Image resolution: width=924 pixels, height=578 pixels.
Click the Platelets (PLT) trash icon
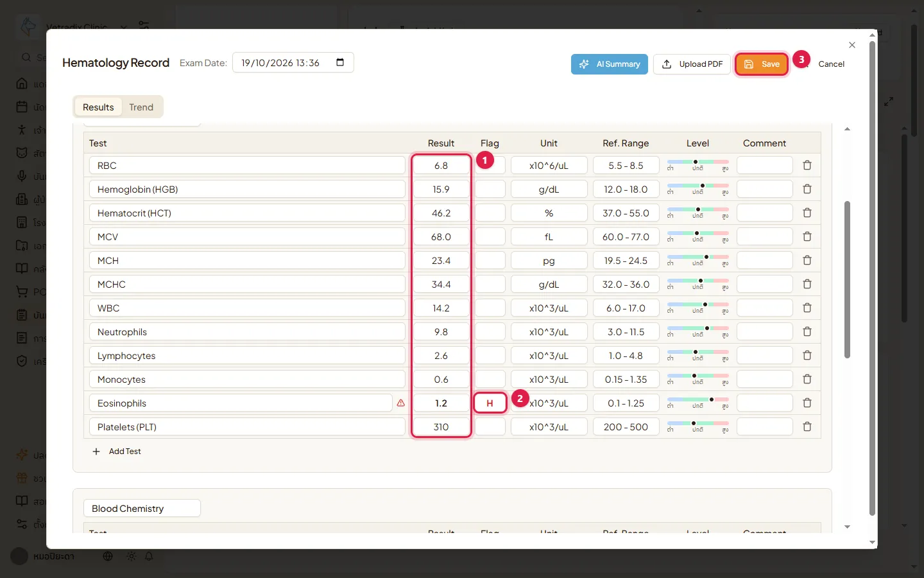tap(807, 426)
